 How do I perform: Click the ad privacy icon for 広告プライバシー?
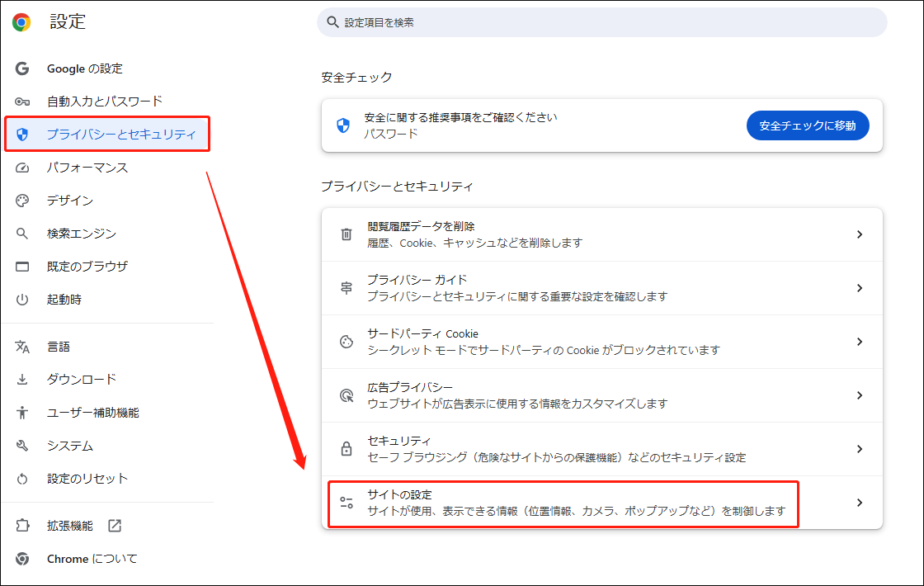[346, 395]
